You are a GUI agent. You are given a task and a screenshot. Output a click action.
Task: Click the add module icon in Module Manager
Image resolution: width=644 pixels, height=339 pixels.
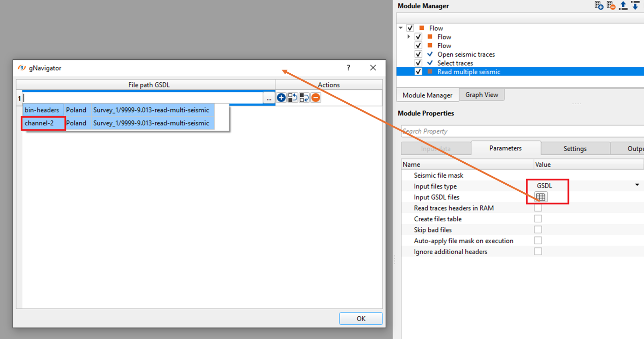click(599, 6)
